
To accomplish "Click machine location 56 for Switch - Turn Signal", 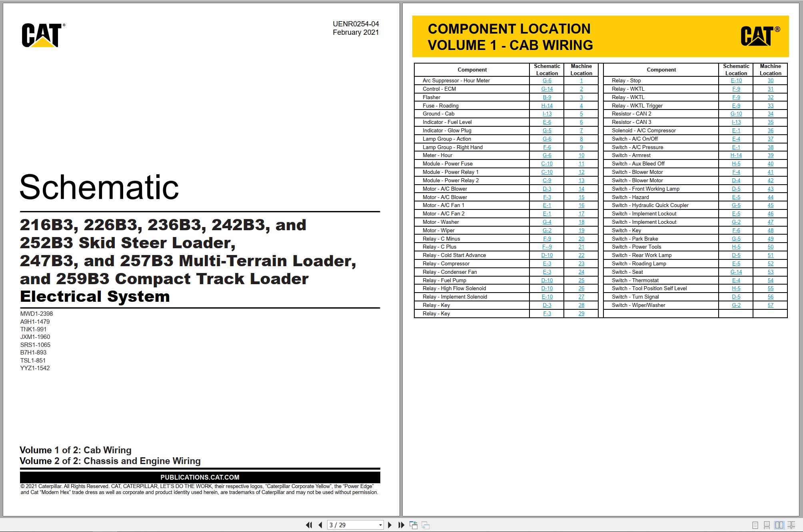I will (x=771, y=297).
